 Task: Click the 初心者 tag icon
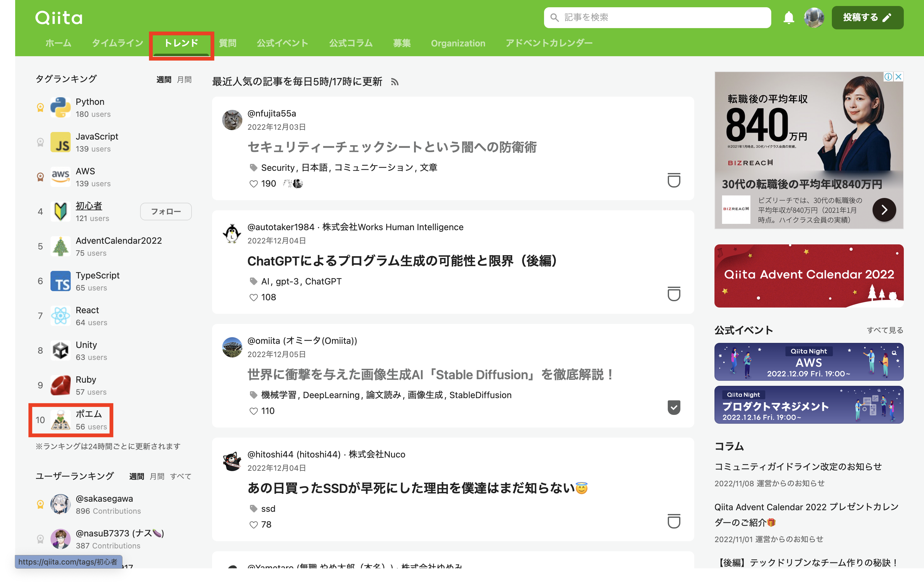[x=60, y=212]
